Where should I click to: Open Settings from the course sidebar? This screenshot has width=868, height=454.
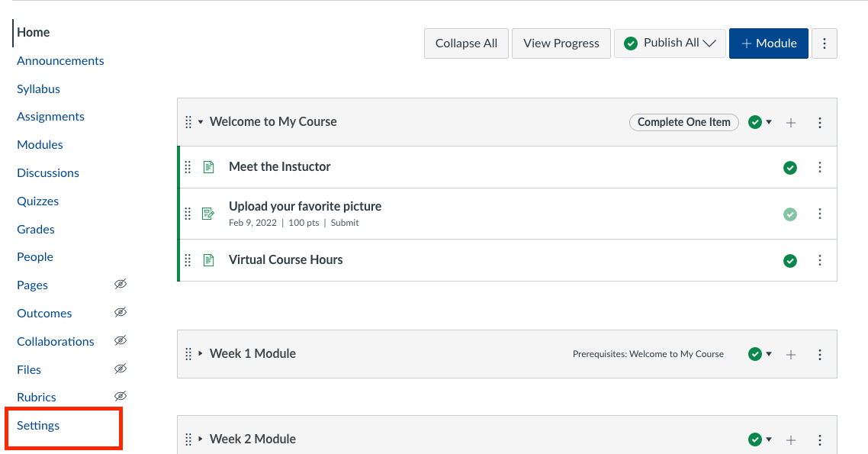37,425
